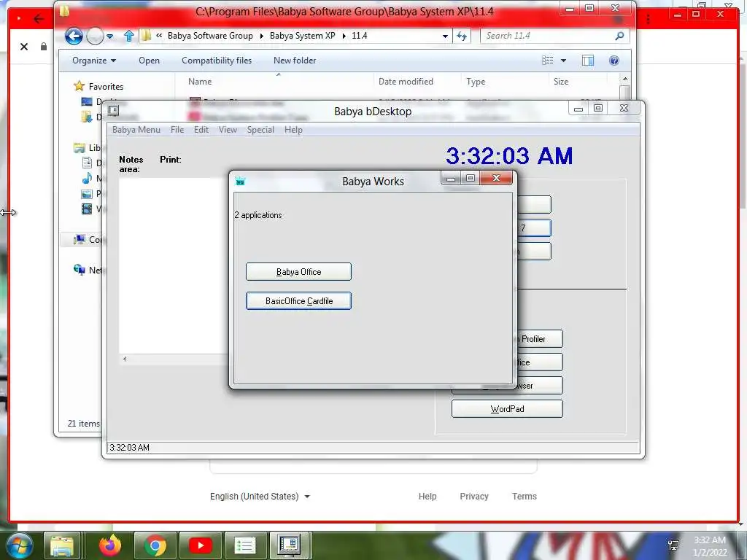Sort by Type column header
The width and height of the screenshot is (747, 560).
click(476, 82)
